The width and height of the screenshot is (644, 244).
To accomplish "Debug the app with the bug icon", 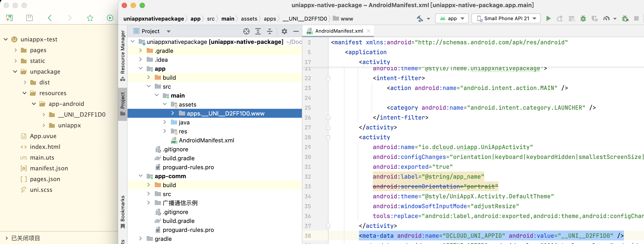I will (x=583, y=19).
